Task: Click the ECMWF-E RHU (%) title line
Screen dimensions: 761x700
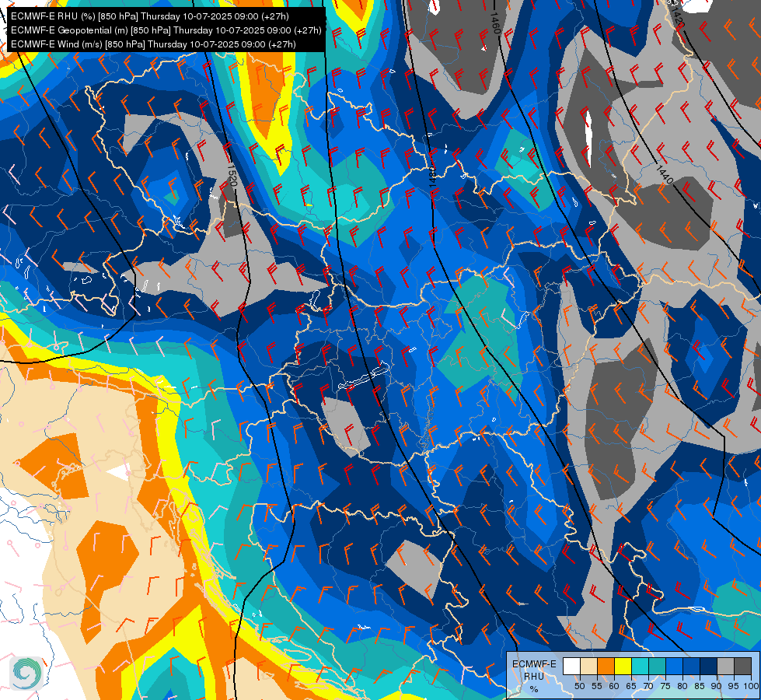Action: [150, 16]
